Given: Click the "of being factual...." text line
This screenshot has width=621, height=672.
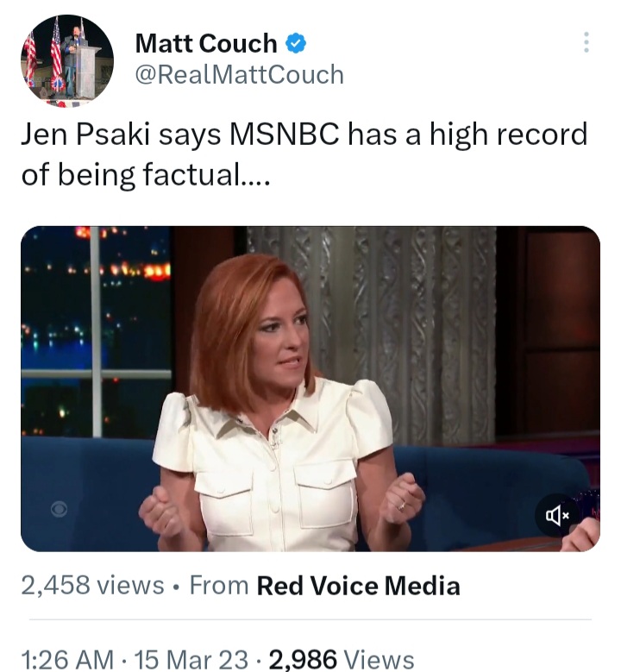Looking at the screenshot, I should (x=146, y=175).
